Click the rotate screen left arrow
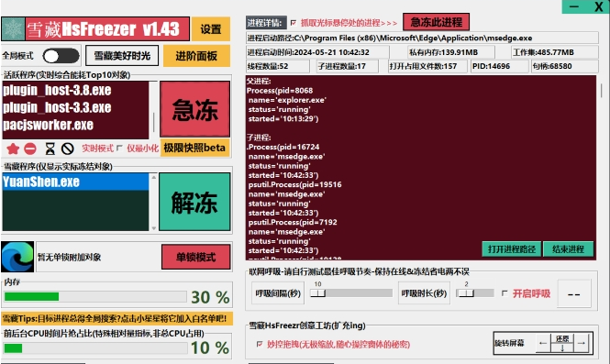This screenshot has width=610, height=364. pos(543,343)
